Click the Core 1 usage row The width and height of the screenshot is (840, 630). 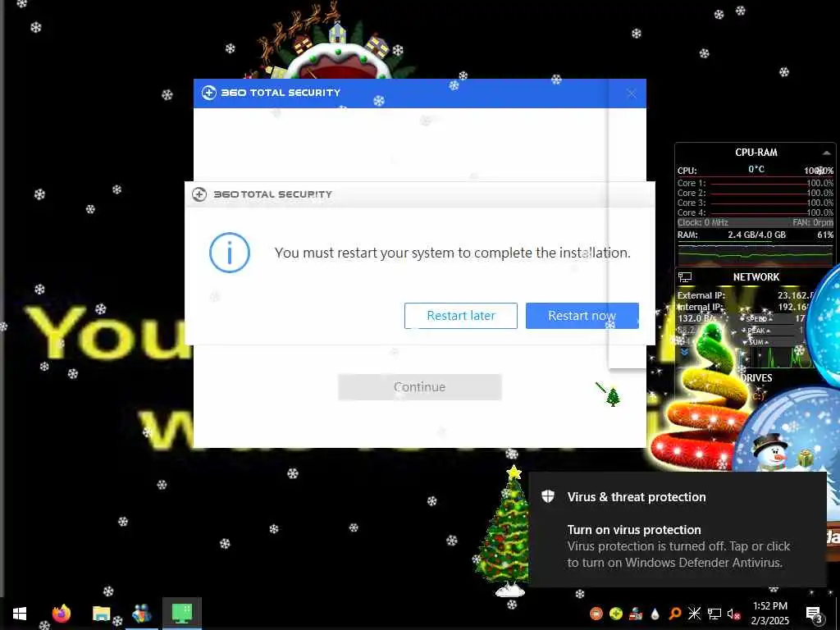click(x=755, y=183)
